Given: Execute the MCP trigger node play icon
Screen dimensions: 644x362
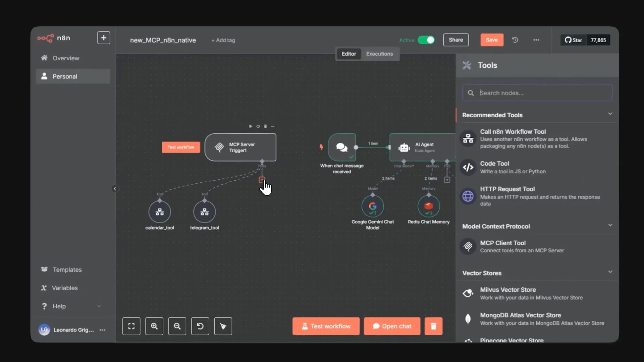Looking at the screenshot, I should tap(251, 126).
